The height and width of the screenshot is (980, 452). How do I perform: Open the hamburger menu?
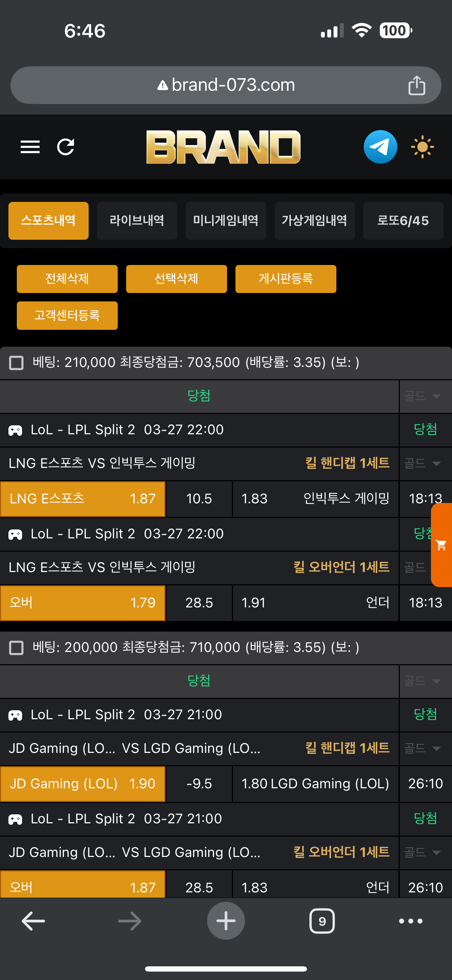[x=30, y=147]
